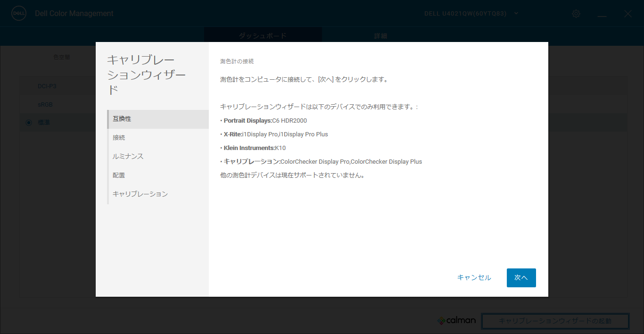This screenshot has width=644, height=334.
Task: Open the DELL U4021QW monitor dropdown
Action: point(471,13)
